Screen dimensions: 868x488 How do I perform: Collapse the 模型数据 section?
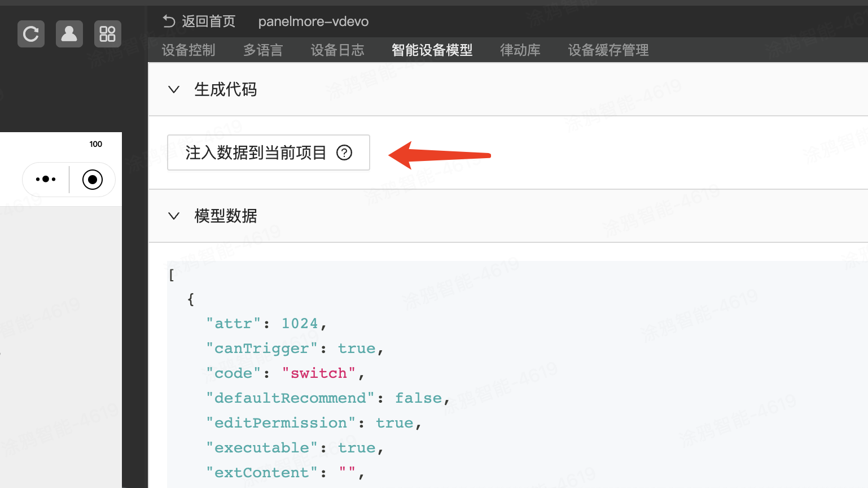click(x=174, y=216)
